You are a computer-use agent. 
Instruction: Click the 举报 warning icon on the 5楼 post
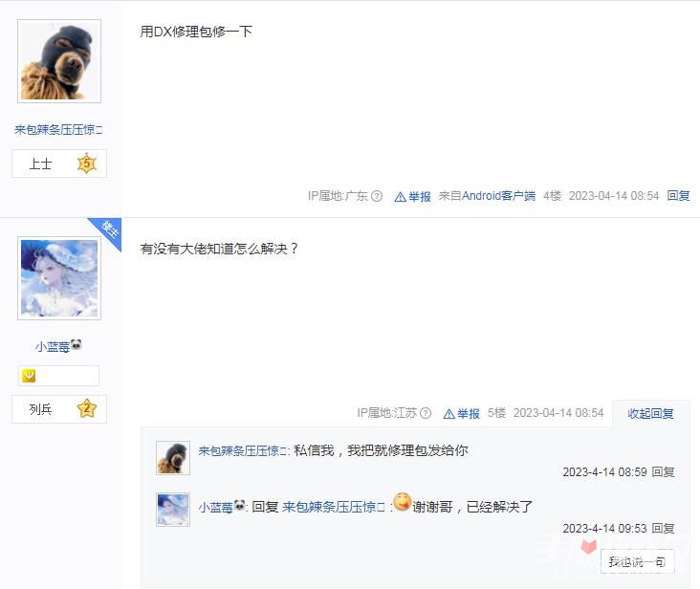(448, 414)
